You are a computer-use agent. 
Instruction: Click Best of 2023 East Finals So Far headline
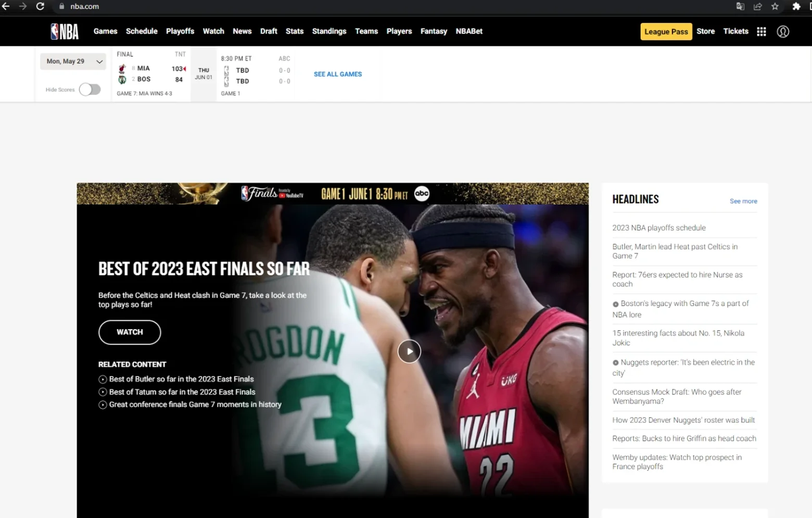(204, 269)
